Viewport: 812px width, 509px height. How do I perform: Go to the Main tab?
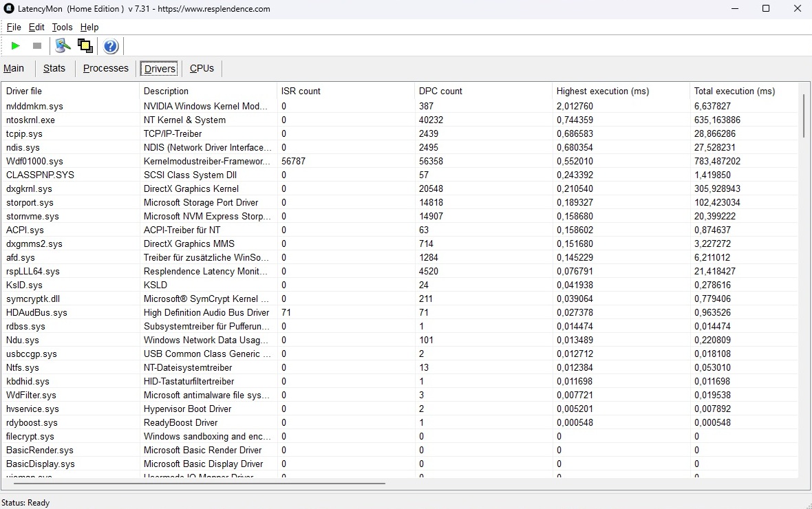[x=14, y=68]
